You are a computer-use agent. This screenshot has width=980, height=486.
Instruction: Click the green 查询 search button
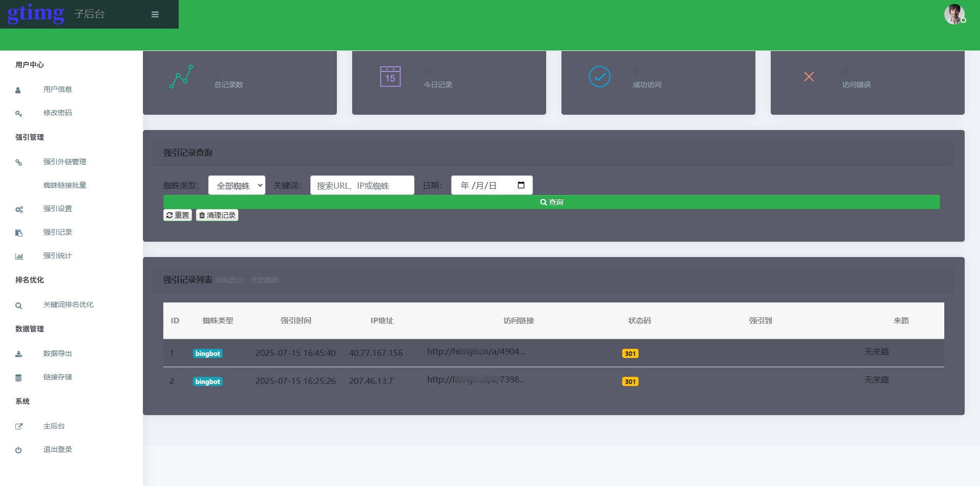click(552, 202)
